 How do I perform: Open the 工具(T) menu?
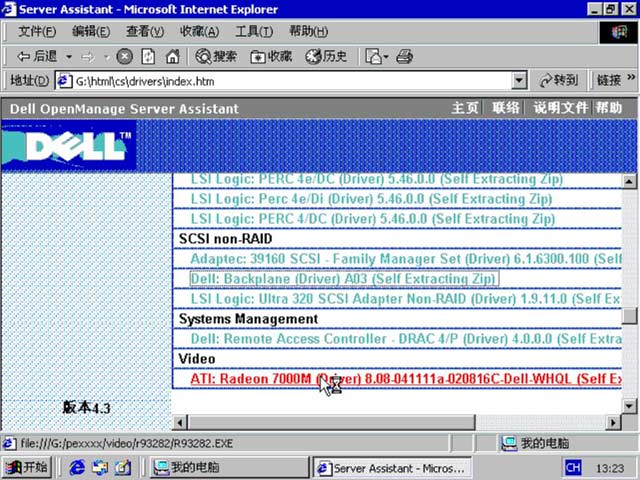(x=254, y=31)
